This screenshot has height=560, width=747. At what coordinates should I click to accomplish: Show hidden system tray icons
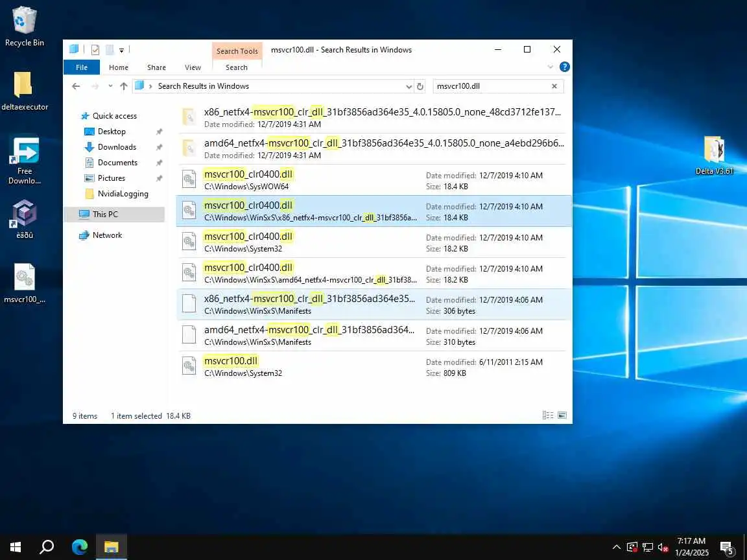coord(617,547)
